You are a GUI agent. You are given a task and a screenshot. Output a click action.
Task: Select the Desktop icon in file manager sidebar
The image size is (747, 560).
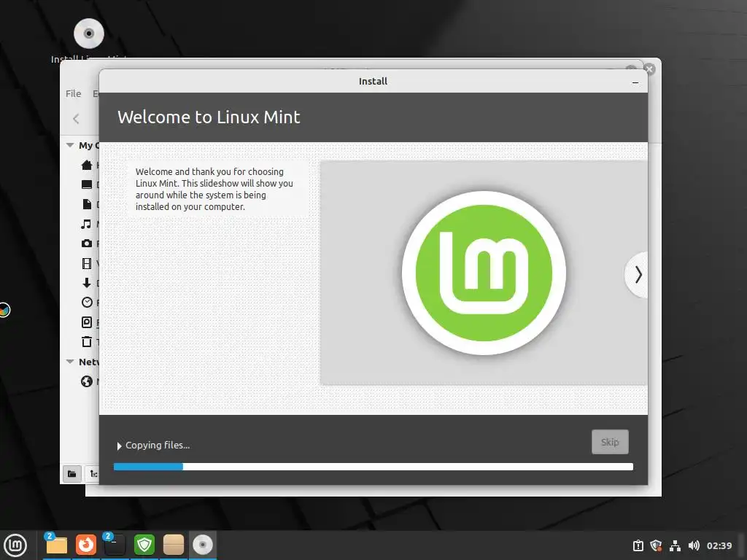click(x=87, y=184)
